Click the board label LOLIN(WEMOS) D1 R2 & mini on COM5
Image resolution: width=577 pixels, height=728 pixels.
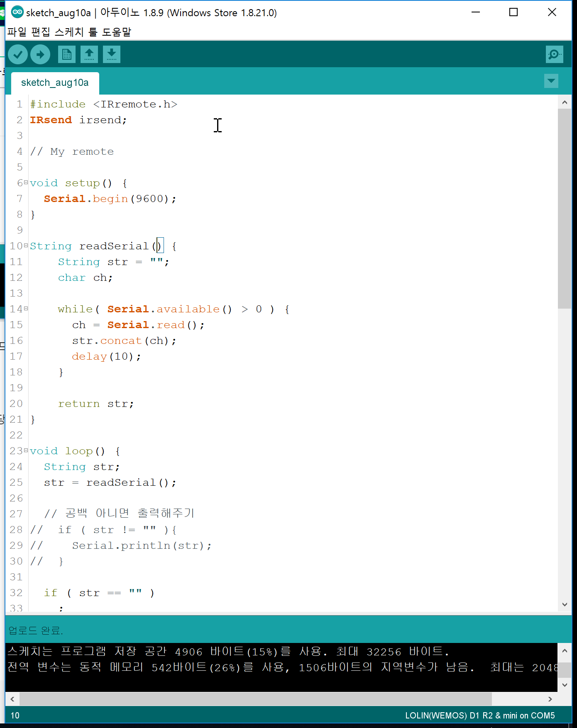point(480,716)
